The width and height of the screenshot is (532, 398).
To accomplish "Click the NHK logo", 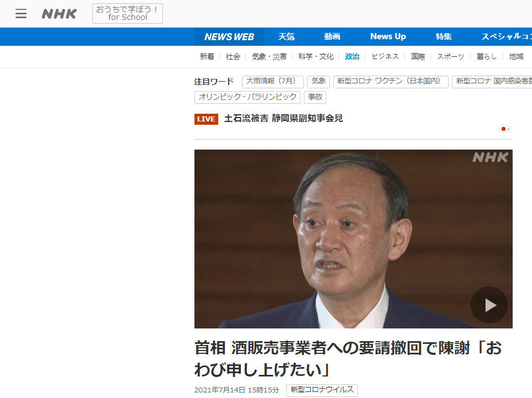I will point(59,14).
